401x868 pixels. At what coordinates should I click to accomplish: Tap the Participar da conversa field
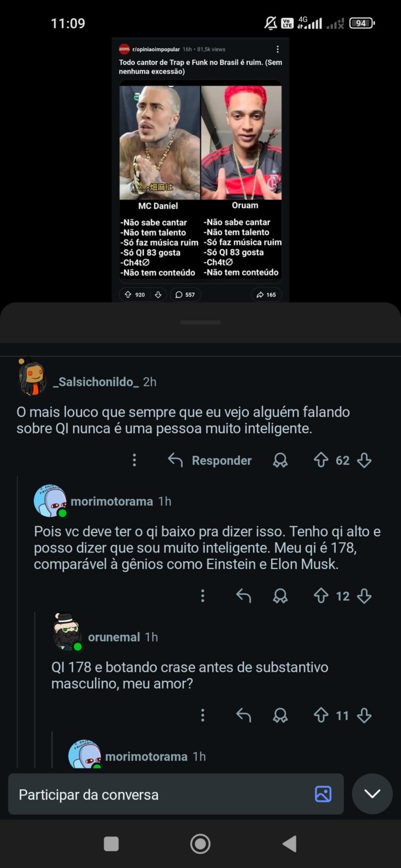coord(157,794)
